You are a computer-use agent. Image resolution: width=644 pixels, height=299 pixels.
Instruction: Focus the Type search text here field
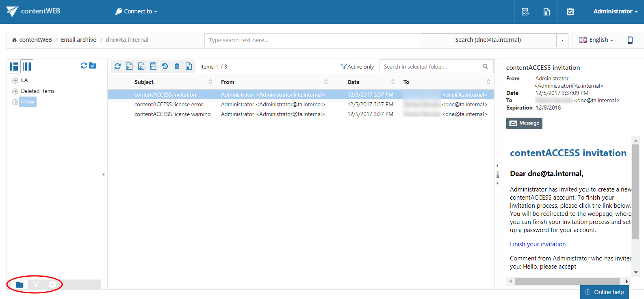(x=312, y=40)
